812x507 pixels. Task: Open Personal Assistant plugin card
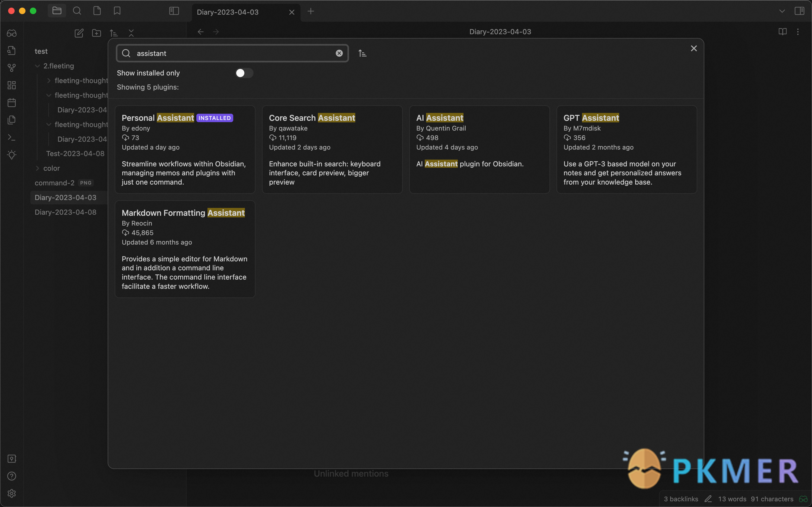(185, 150)
